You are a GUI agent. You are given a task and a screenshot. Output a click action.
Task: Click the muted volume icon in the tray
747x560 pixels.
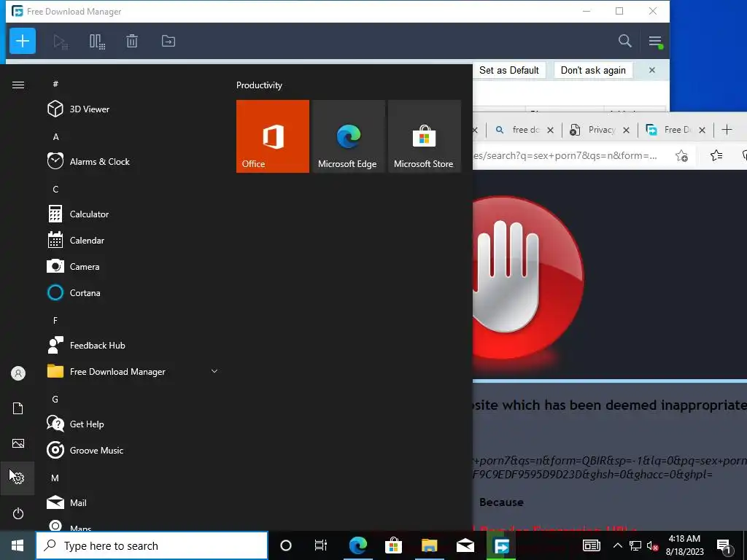(653, 545)
